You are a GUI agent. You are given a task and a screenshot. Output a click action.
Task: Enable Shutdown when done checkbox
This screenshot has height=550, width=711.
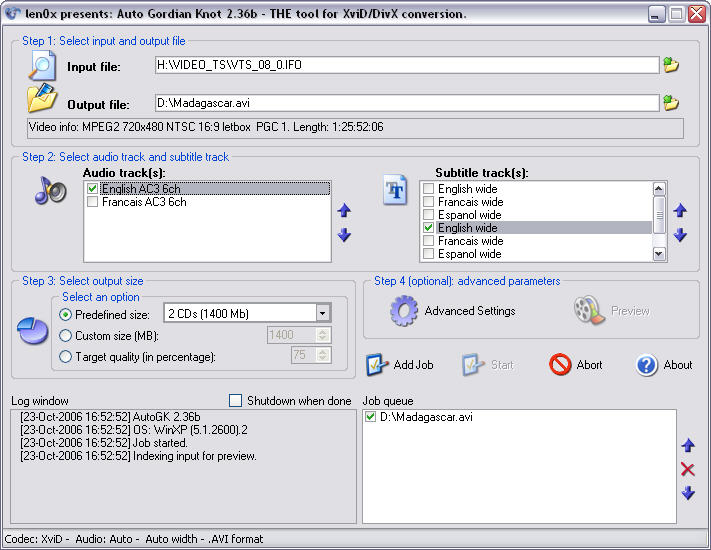pos(235,401)
